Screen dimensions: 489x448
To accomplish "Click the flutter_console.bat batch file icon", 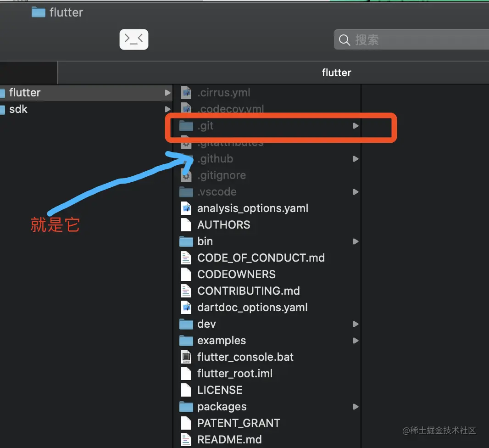I will 186,357.
